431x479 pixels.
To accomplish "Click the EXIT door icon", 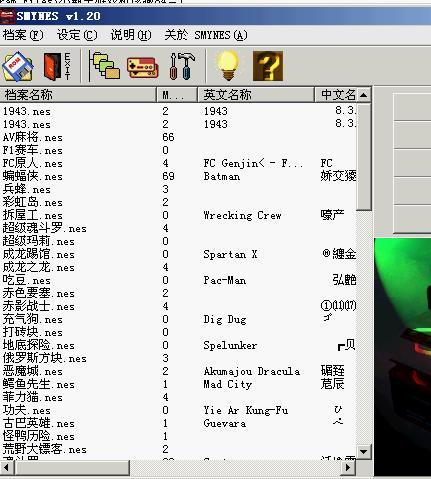I will [x=57, y=66].
